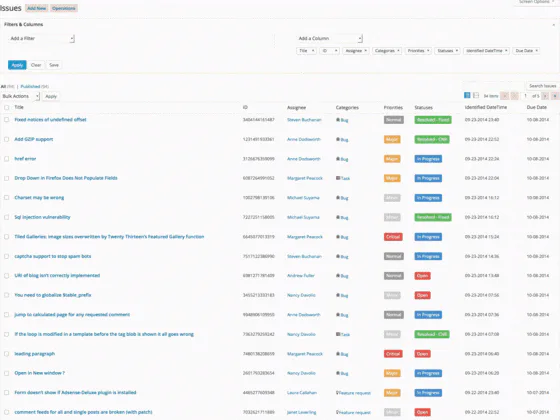Go to the first page arrow
Screen dimensions: 560x420
point(505,96)
